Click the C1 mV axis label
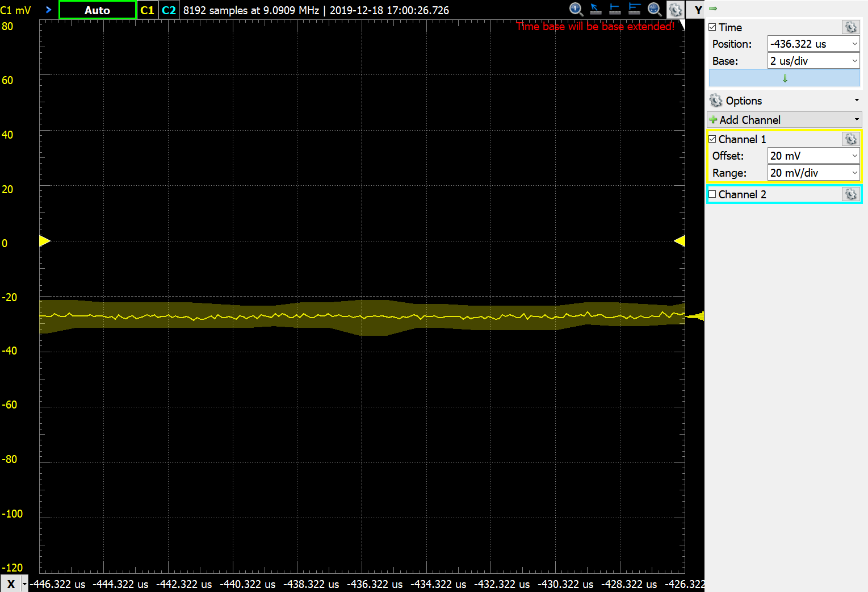The width and height of the screenshot is (868, 592). click(16, 10)
